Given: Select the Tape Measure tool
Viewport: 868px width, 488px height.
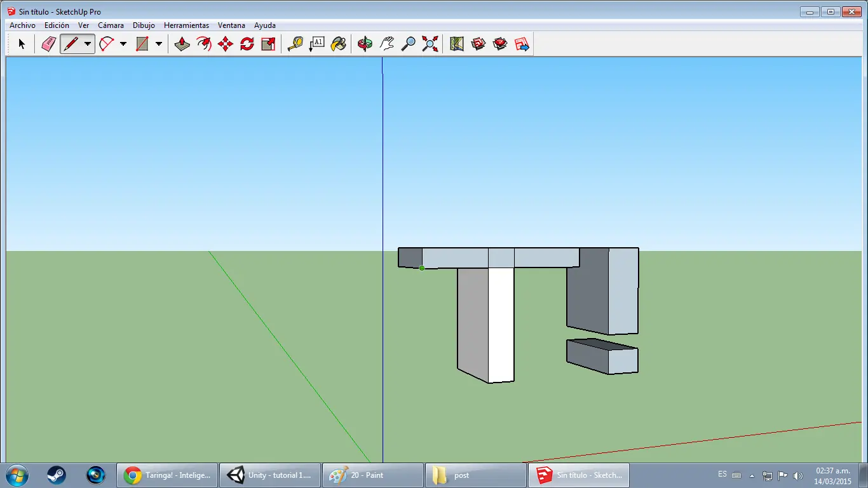Looking at the screenshot, I should click(x=295, y=44).
